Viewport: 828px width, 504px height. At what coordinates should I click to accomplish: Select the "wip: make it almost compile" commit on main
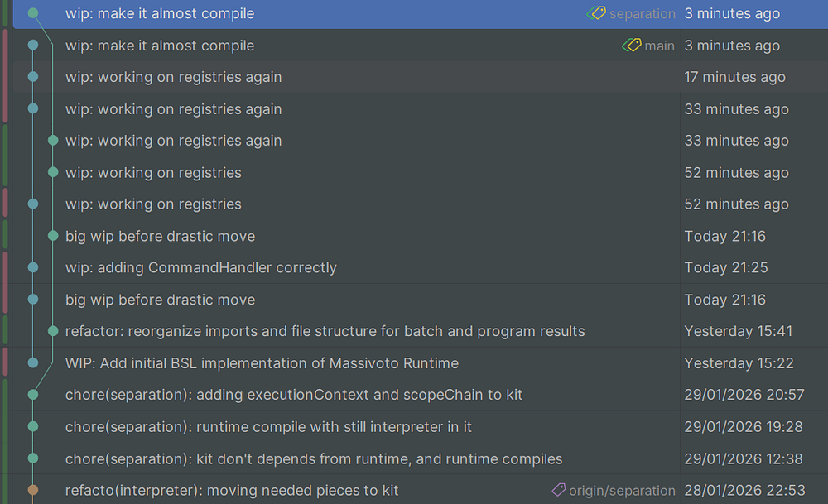pyautogui.click(x=160, y=46)
